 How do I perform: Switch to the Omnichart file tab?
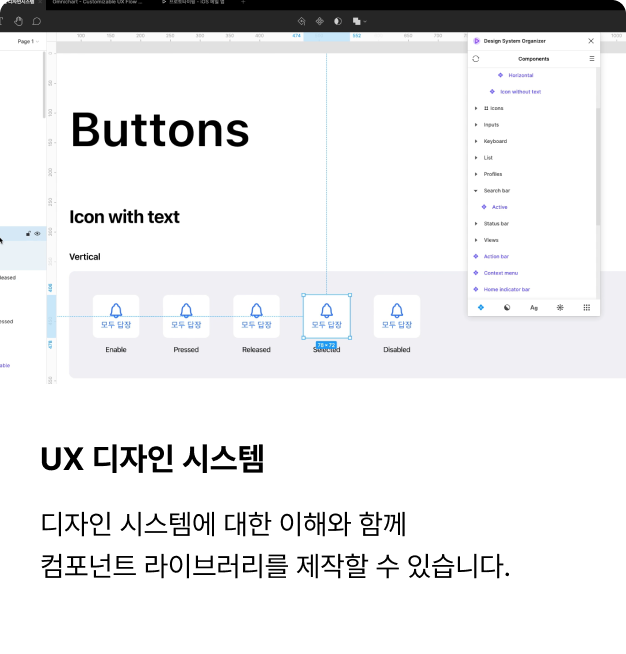pos(97,2)
